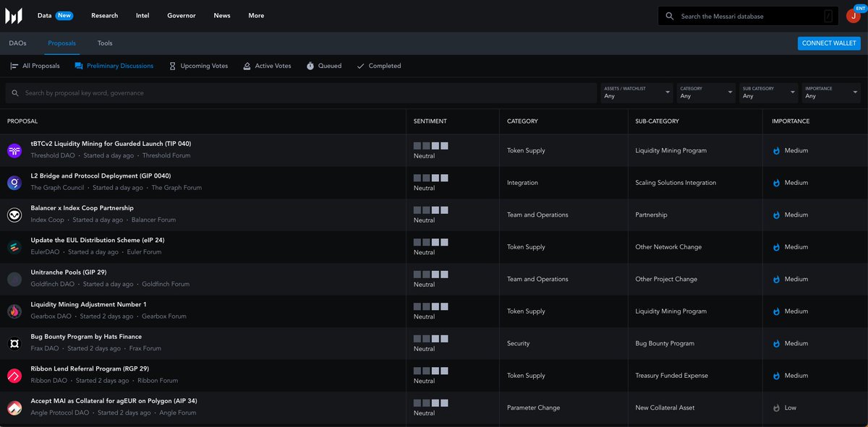The height and width of the screenshot is (427, 868).
Task: Switch to the DAOs tab
Action: [18, 43]
